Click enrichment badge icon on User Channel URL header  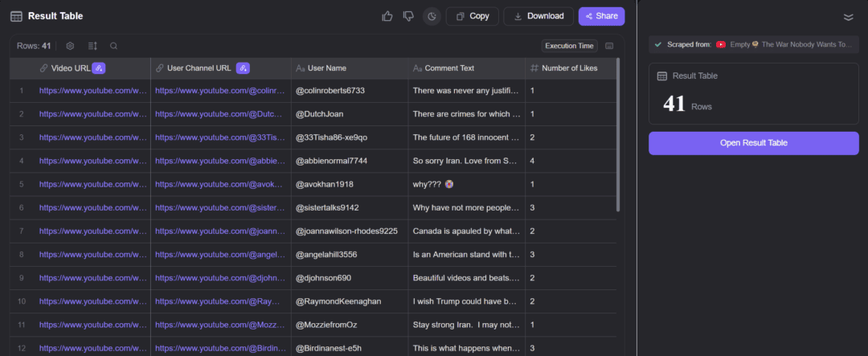(x=243, y=68)
